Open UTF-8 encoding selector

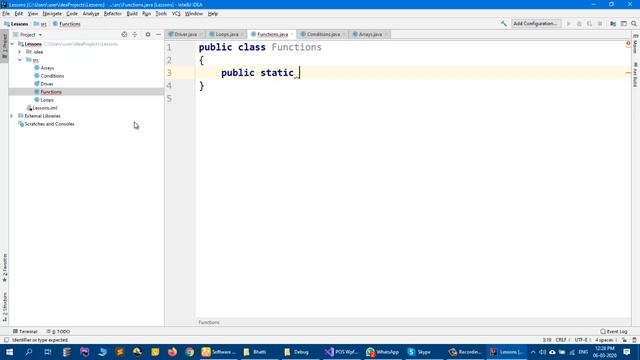pyautogui.click(x=582, y=340)
